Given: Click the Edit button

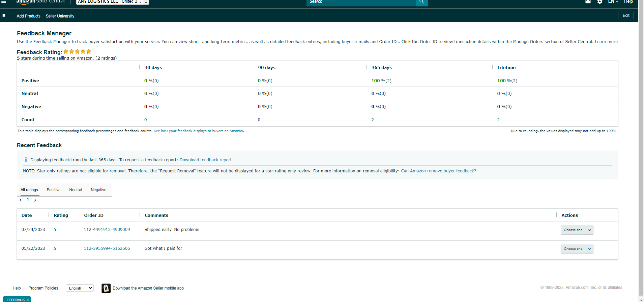Looking at the screenshot, I should tap(626, 15).
